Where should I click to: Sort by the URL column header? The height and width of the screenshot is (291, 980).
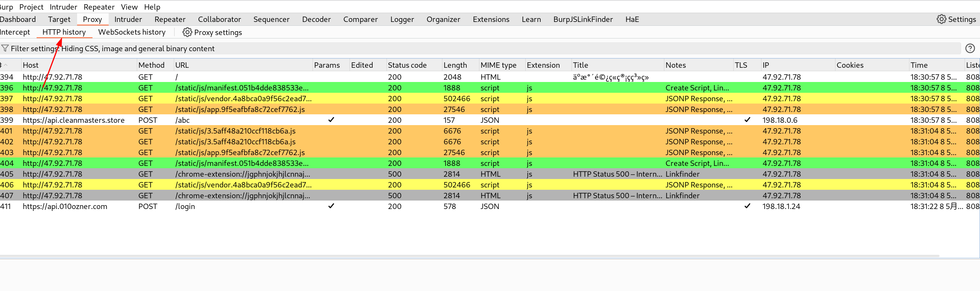tap(243, 65)
